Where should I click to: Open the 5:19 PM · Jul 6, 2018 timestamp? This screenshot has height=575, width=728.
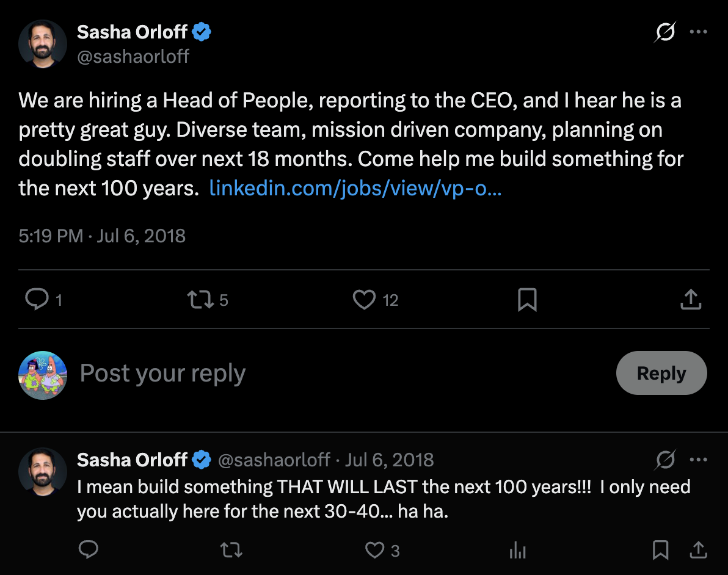click(102, 236)
